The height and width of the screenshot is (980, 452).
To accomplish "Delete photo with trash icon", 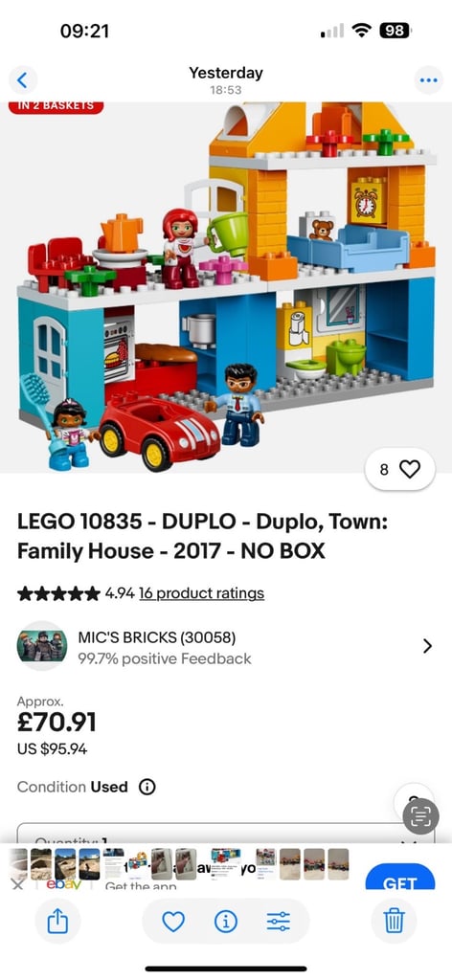I will coord(394,921).
